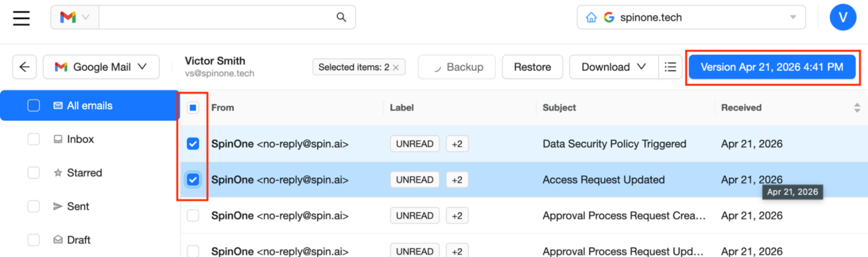Show +2 labels on Access Request Updated row

[457, 180]
